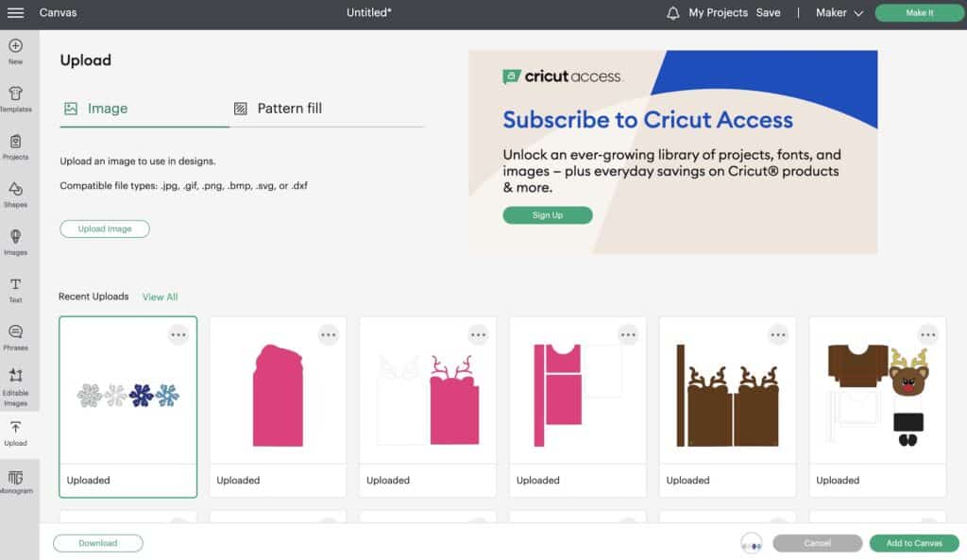
Task: Click Sign Up for Cricut Access
Action: click(548, 215)
